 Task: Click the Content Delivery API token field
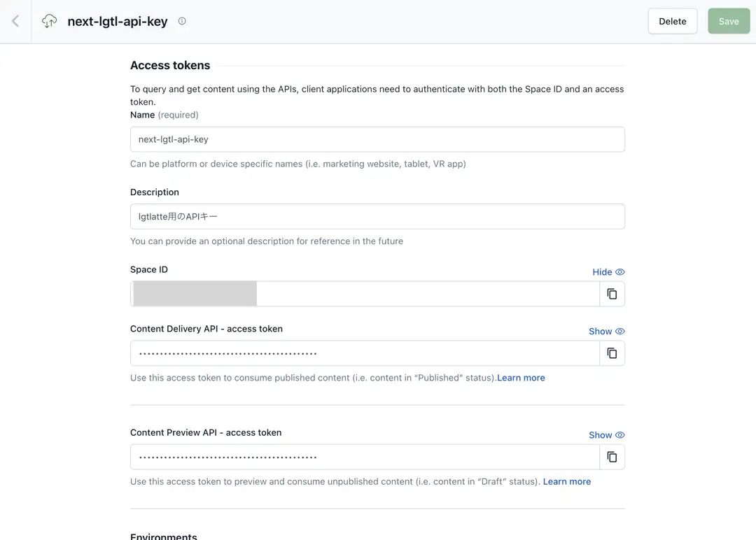click(364, 353)
